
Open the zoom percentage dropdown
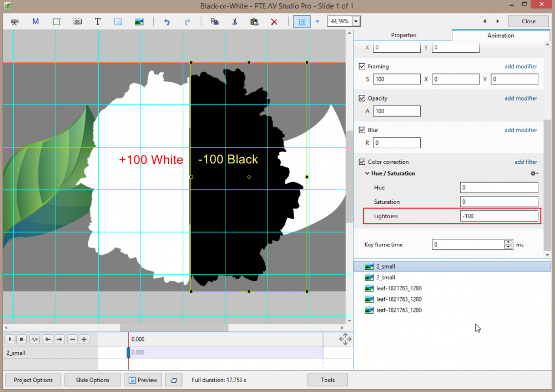356,22
